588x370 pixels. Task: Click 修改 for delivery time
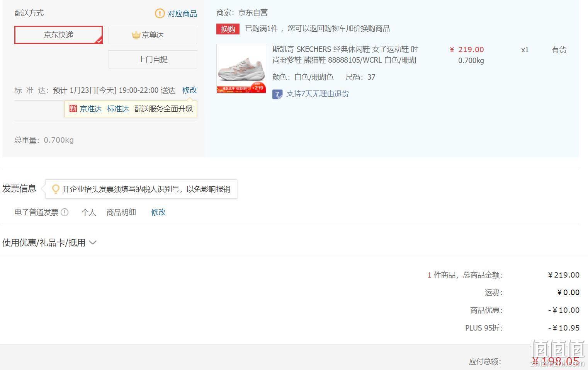(190, 90)
